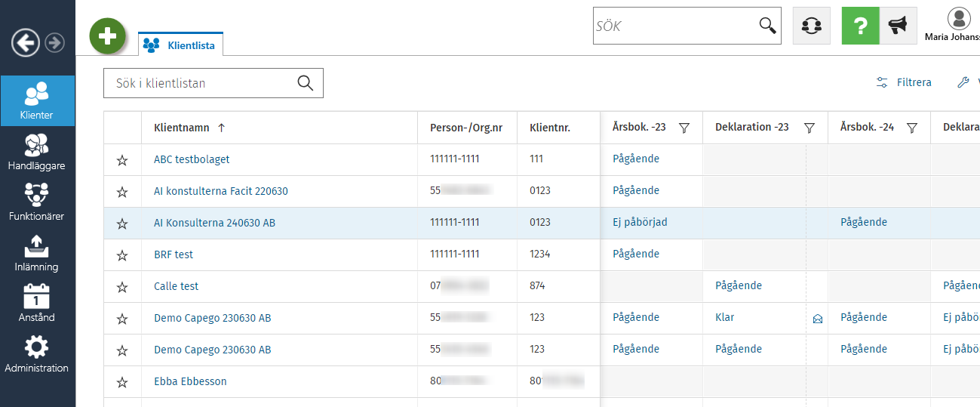This screenshot has width=980, height=407.
Task: Open Funktionärer in the sidebar
Action: [x=38, y=202]
